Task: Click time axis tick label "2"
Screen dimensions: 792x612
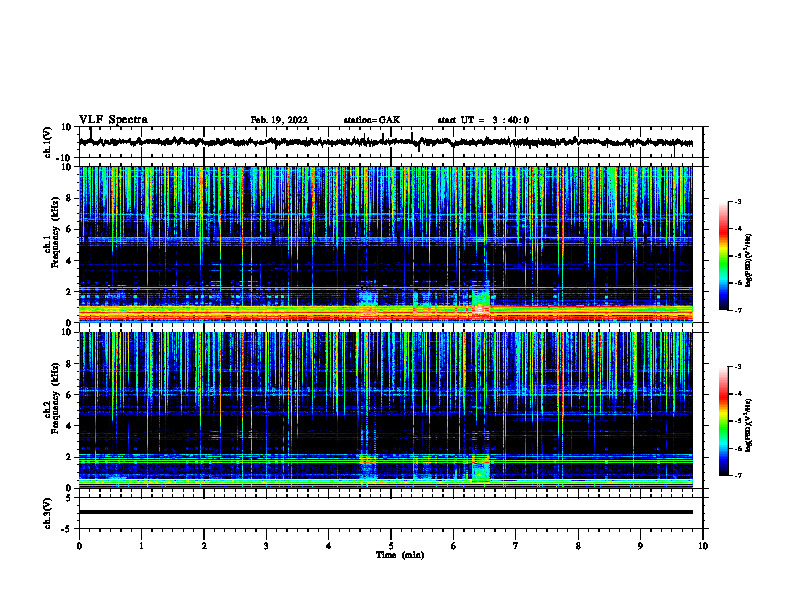Action: (x=204, y=546)
